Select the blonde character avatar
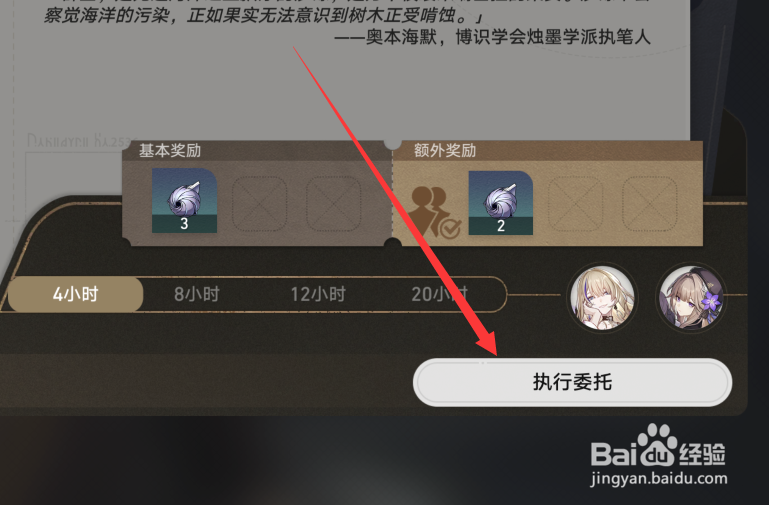The image size is (769, 505). click(x=603, y=297)
